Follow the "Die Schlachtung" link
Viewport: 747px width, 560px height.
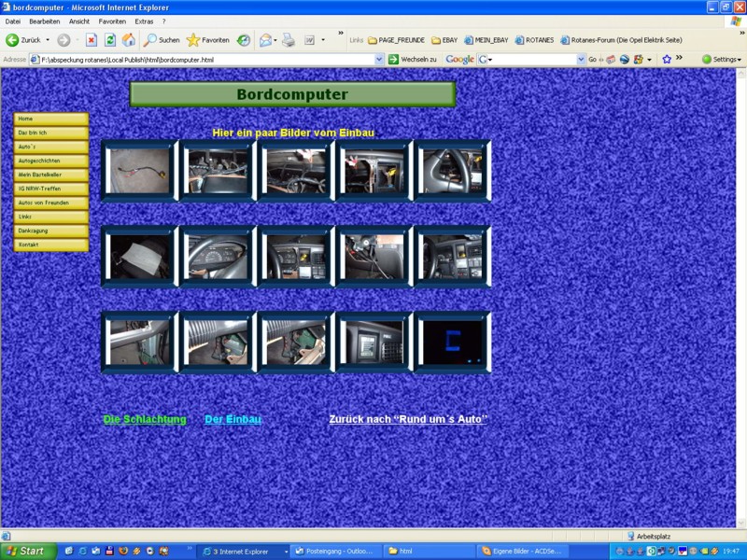tap(145, 420)
